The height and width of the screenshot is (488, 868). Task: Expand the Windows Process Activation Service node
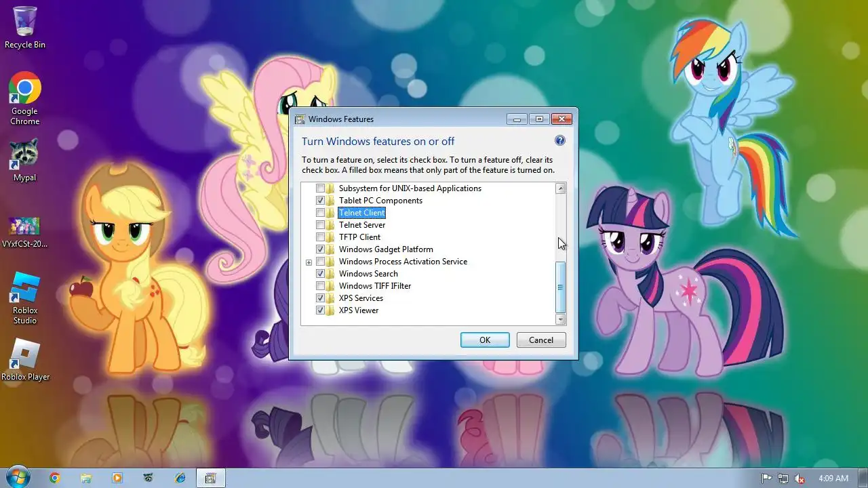309,262
